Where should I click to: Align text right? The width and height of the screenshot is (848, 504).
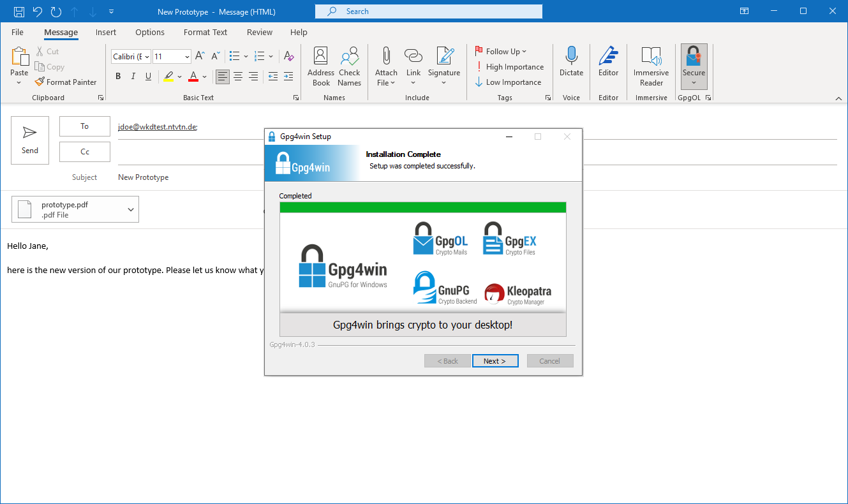click(x=253, y=77)
